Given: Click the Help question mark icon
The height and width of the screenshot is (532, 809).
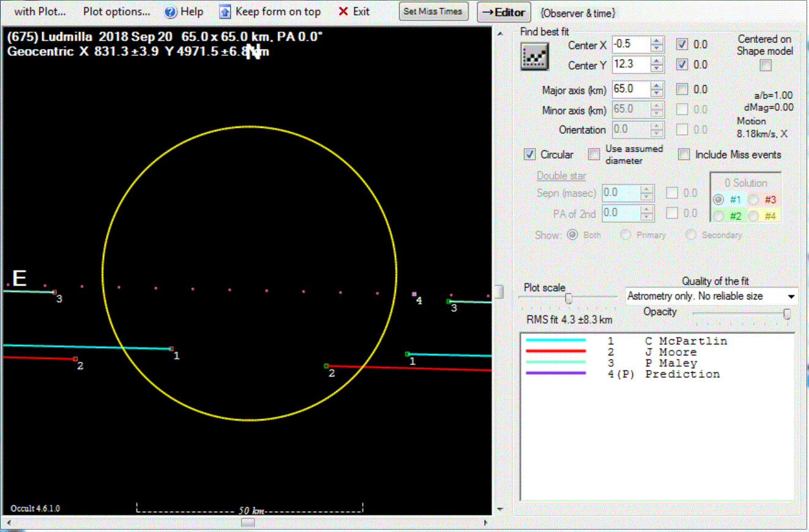Looking at the screenshot, I should [x=171, y=12].
